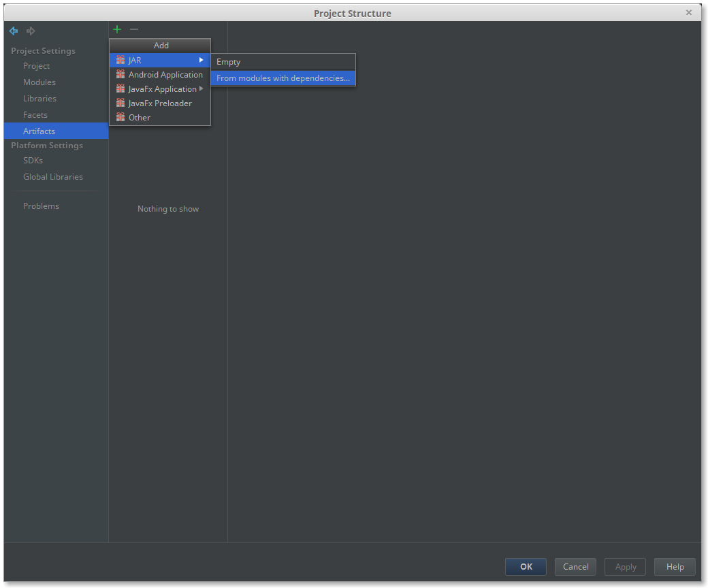Expand the JavaFx Application submenu arrow

202,89
